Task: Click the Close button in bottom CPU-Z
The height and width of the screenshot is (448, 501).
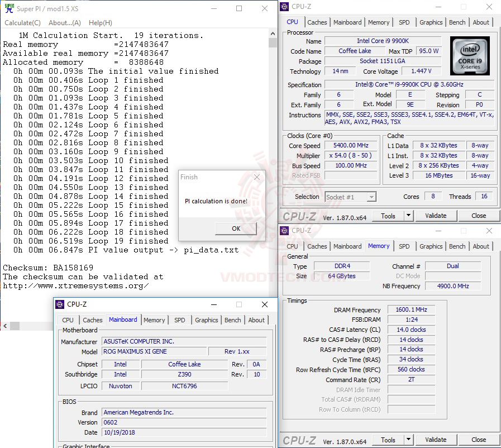Action: coord(478,440)
